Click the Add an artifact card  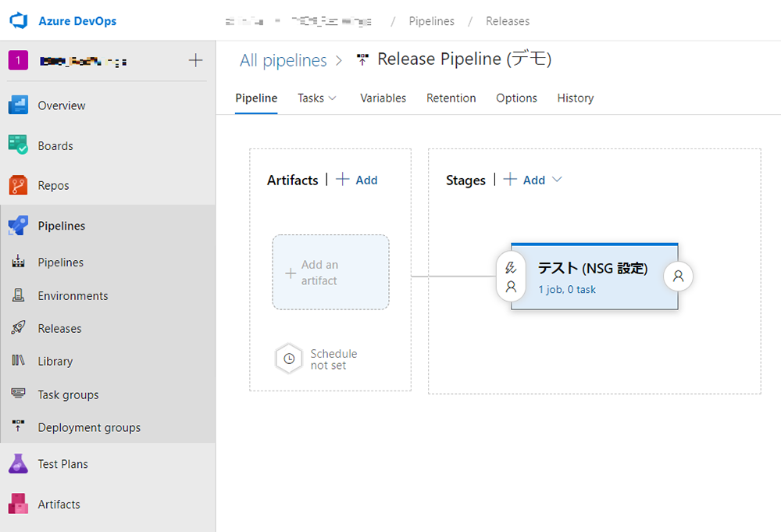pyautogui.click(x=330, y=273)
